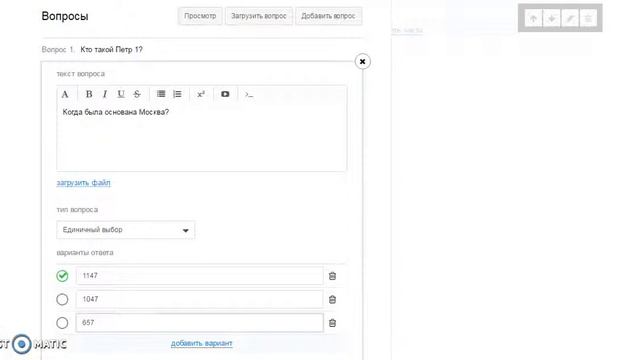Viewport: 640px width, 360px height.
Task: Edit the answer field containing 1147
Action: coord(200,276)
